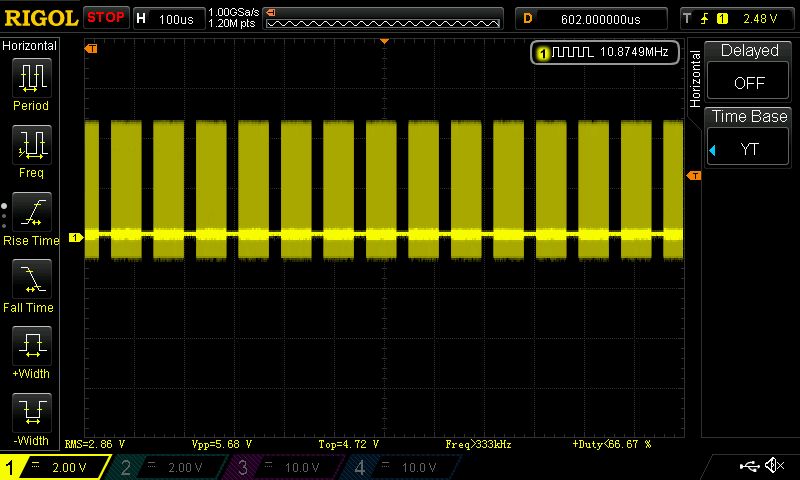Click the +Duty<66.67 % measurement
Viewport: 800px width, 480px height.
[612, 444]
